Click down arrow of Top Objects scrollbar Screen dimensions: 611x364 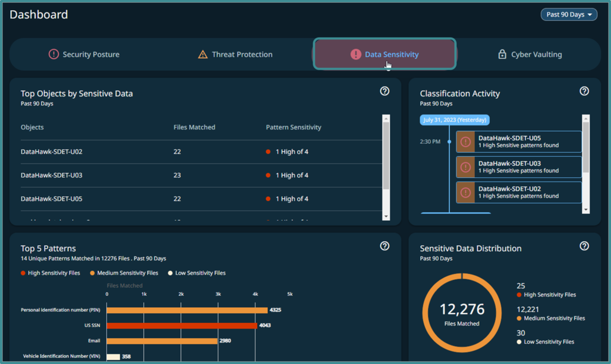click(386, 216)
